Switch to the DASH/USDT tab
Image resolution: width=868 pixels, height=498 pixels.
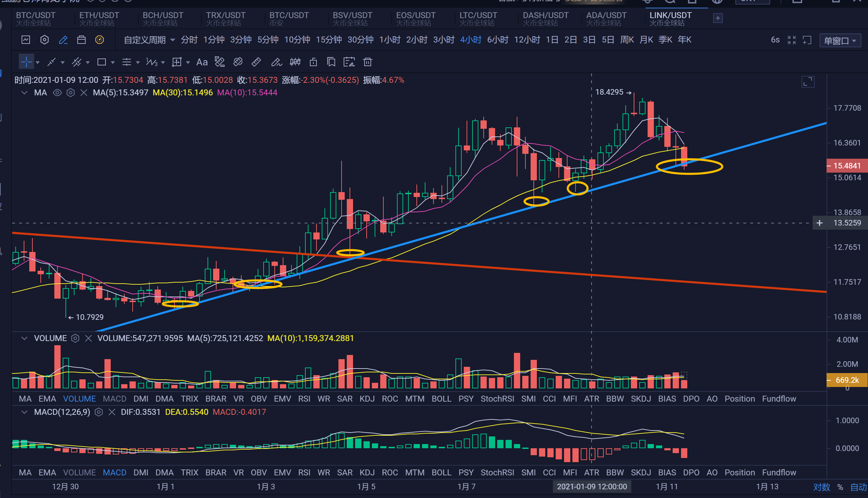[x=546, y=19]
